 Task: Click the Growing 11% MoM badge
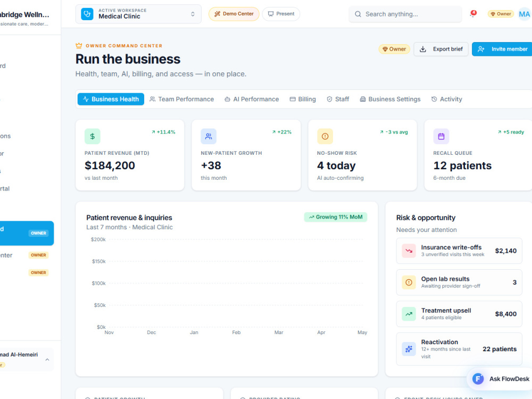point(336,217)
